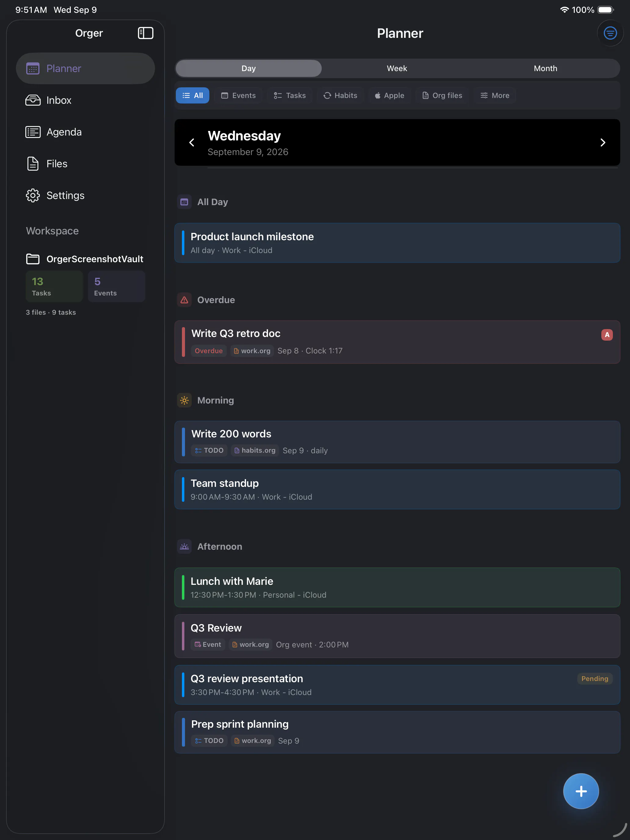Viewport: 630px width, 840px height.
Task: Toggle the sidebar panel icon
Action: click(145, 33)
